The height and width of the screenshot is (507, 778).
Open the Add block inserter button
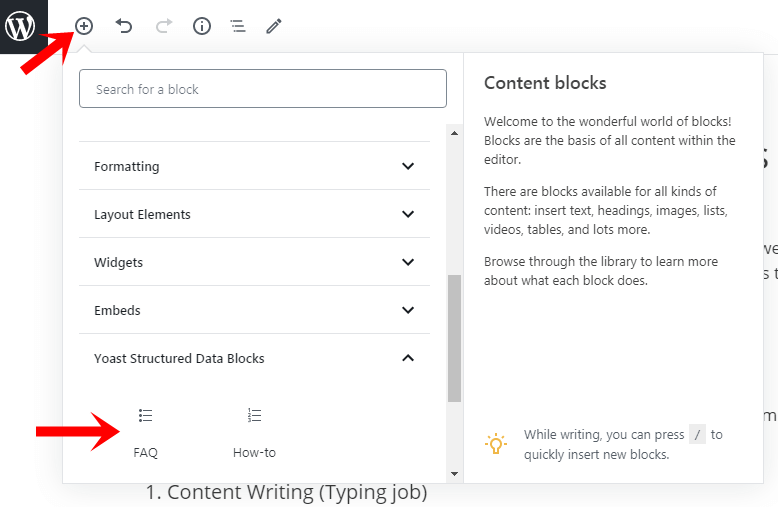tap(84, 27)
